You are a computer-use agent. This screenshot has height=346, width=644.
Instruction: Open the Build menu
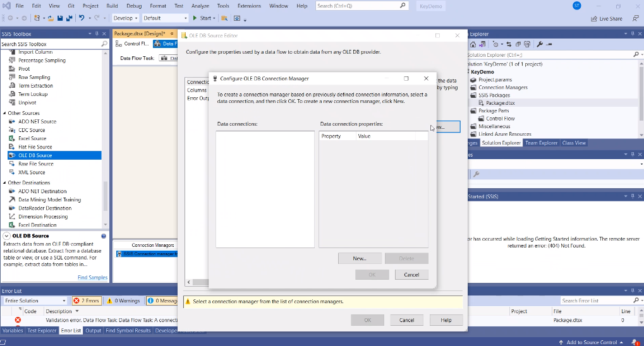[x=112, y=6]
